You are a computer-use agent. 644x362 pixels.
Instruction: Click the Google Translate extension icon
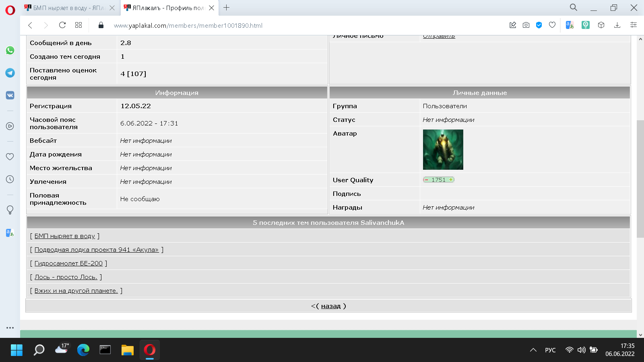[570, 25]
